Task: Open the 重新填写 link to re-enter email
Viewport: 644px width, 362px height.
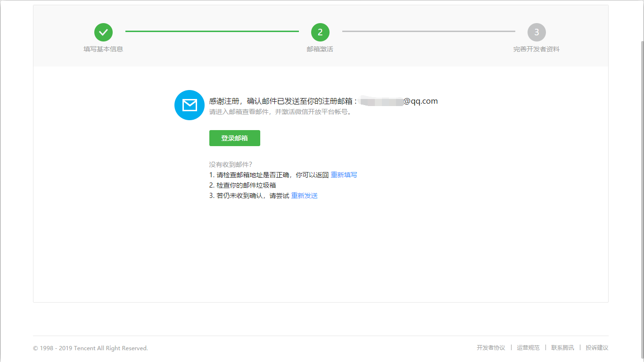Action: [344, 174]
